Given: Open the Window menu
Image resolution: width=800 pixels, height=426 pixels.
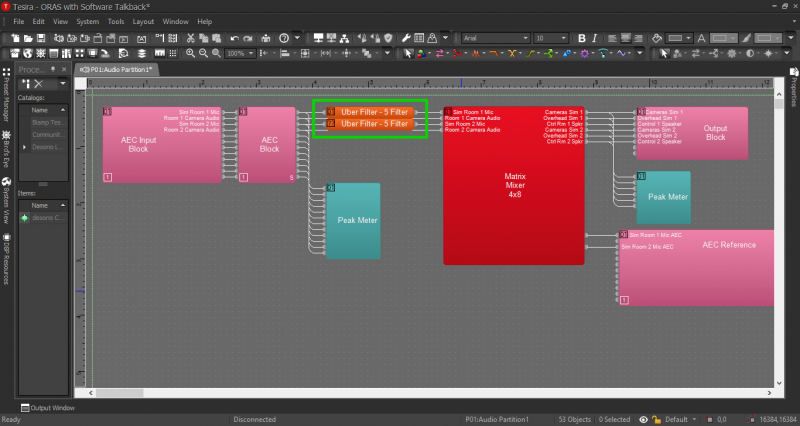Looking at the screenshot, I should (176, 21).
